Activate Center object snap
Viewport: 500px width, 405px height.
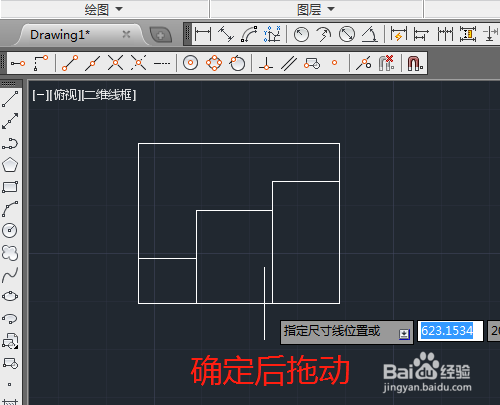(x=191, y=63)
